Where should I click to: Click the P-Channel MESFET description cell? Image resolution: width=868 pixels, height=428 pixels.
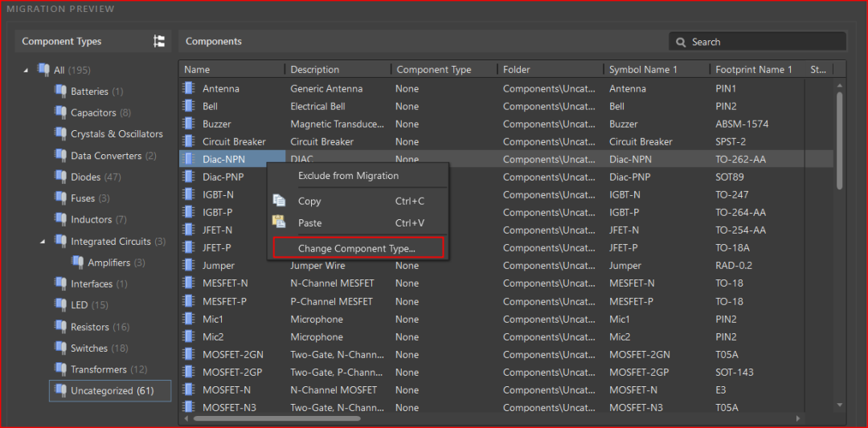point(332,301)
